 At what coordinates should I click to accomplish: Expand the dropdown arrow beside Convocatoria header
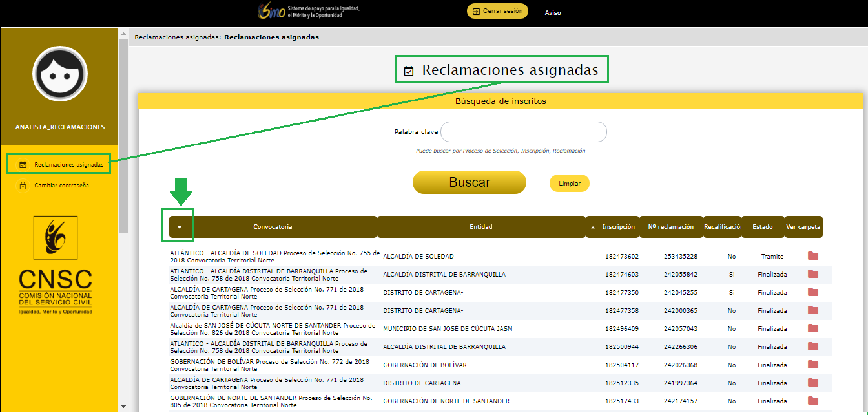180,227
